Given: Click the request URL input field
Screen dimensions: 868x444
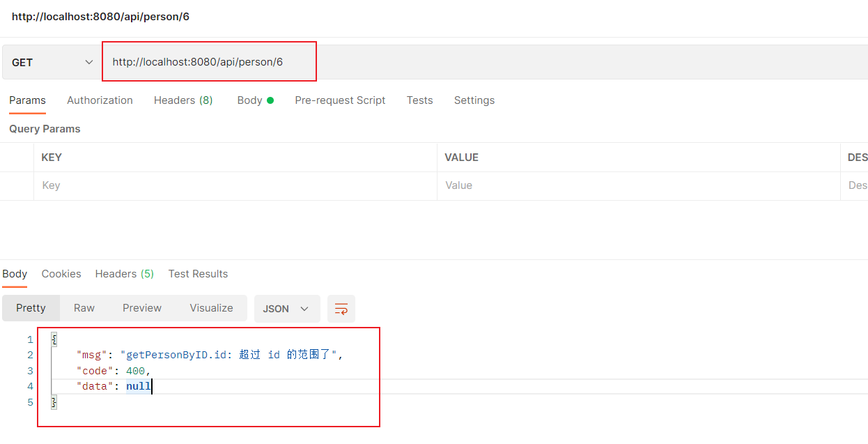Looking at the screenshot, I should [209, 61].
